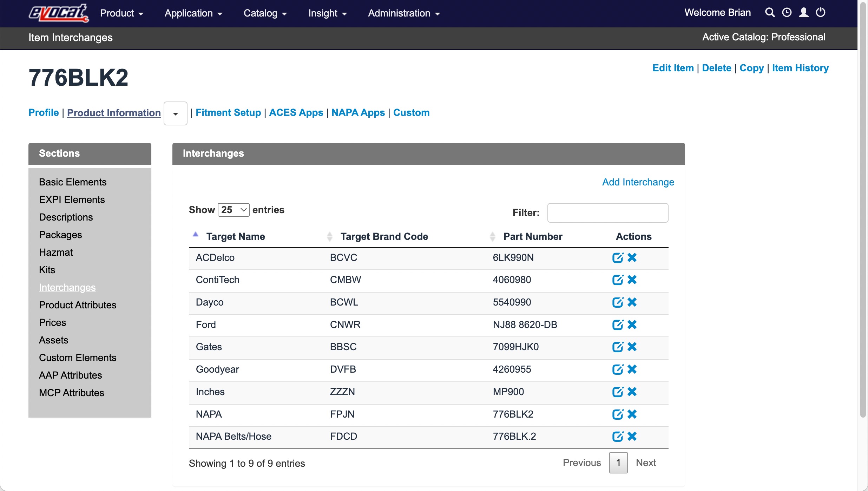
Task: Open Kits section
Action: click(x=47, y=270)
